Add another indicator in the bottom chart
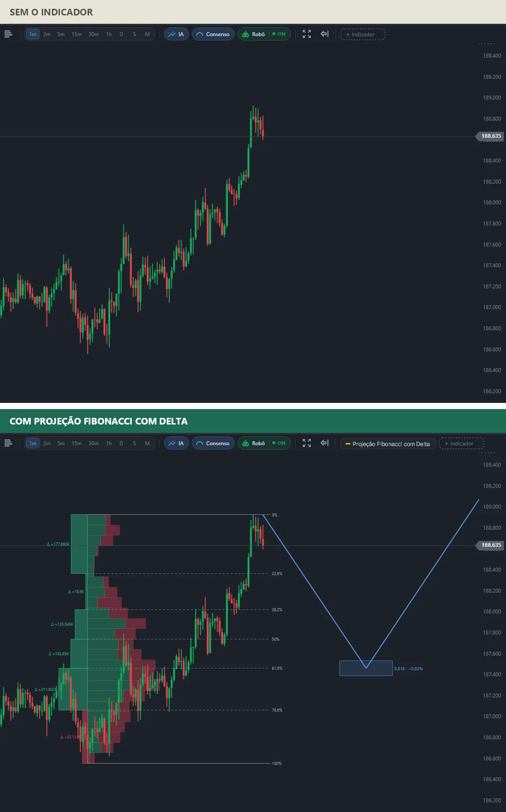The width and height of the screenshot is (506, 812). [x=461, y=443]
